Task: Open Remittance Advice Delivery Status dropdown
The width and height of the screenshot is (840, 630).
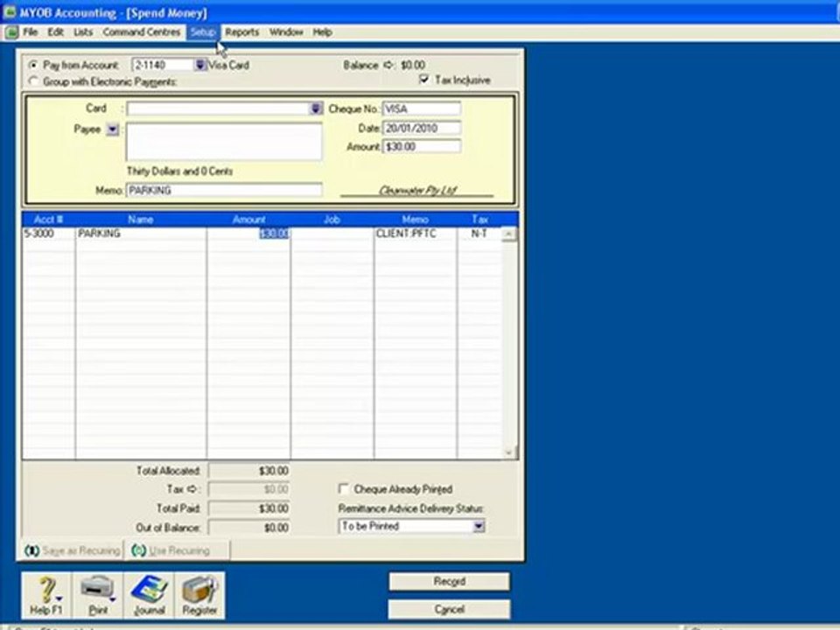Action: point(479,526)
